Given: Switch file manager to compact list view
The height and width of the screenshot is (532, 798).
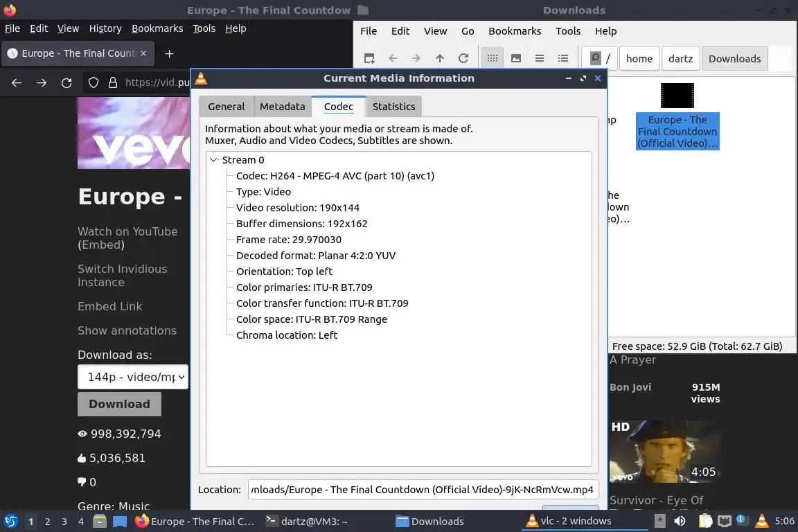Looking at the screenshot, I should 540,58.
